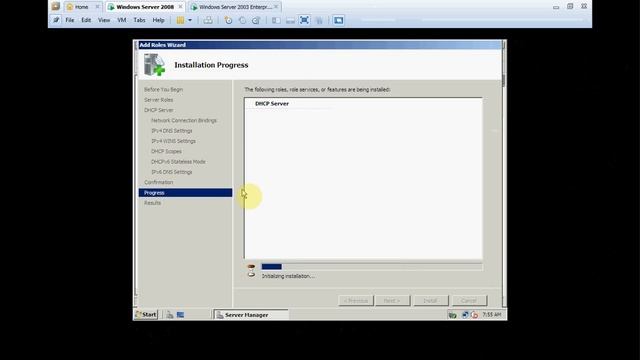Click the Install button
The height and width of the screenshot is (360, 640).
pyautogui.click(x=431, y=300)
